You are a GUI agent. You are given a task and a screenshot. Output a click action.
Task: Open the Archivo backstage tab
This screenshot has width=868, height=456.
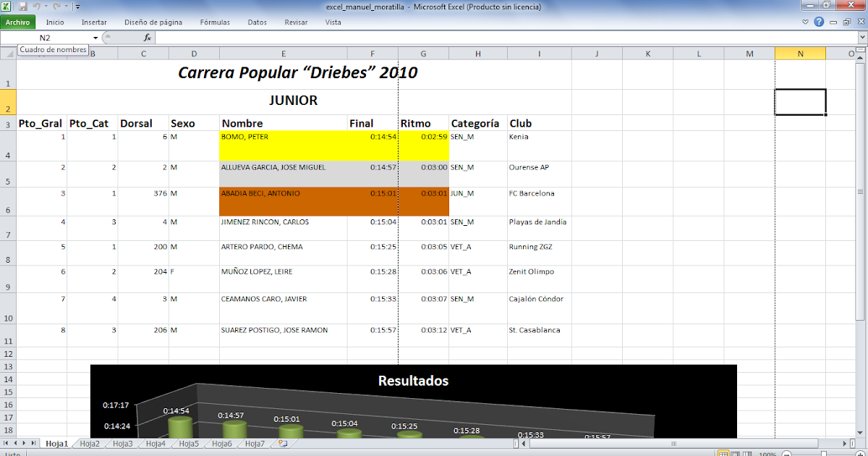pyautogui.click(x=17, y=22)
